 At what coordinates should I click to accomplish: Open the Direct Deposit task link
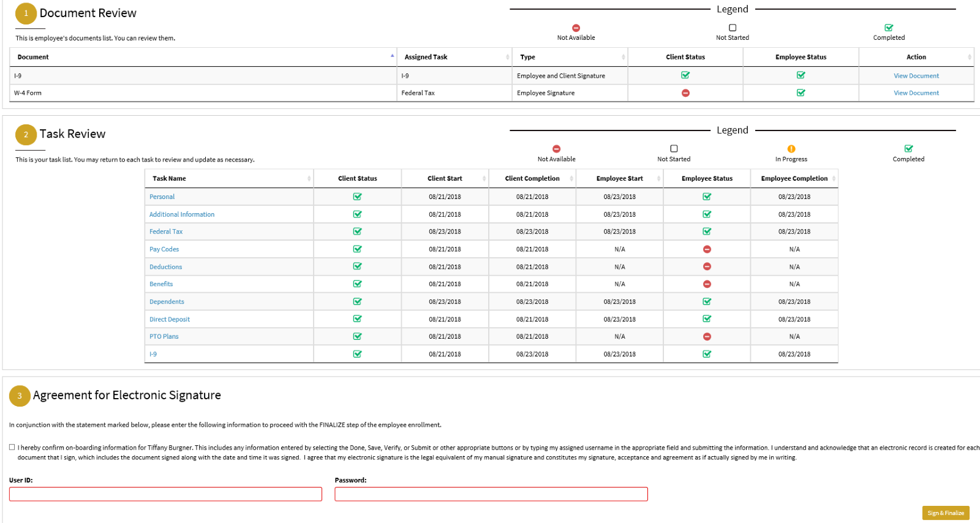click(170, 320)
